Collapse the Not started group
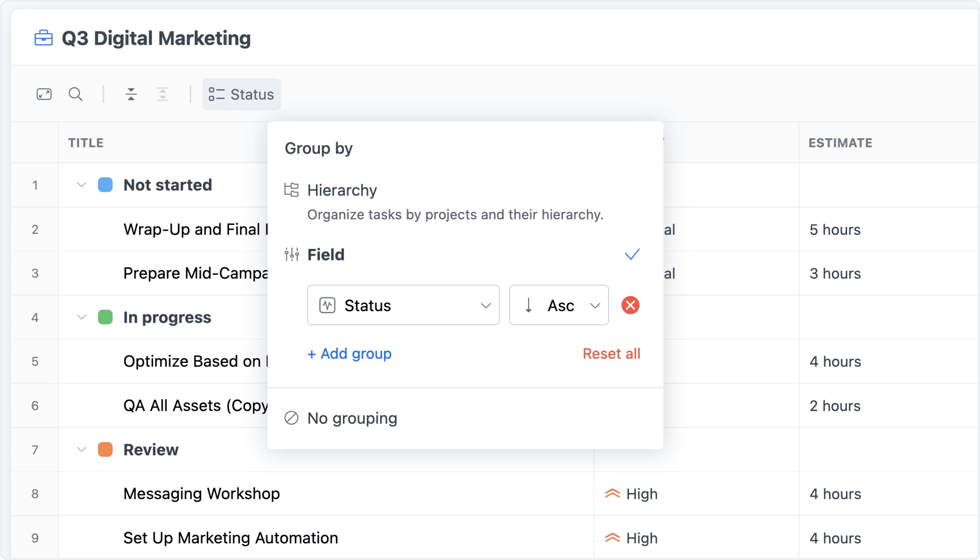 click(81, 185)
